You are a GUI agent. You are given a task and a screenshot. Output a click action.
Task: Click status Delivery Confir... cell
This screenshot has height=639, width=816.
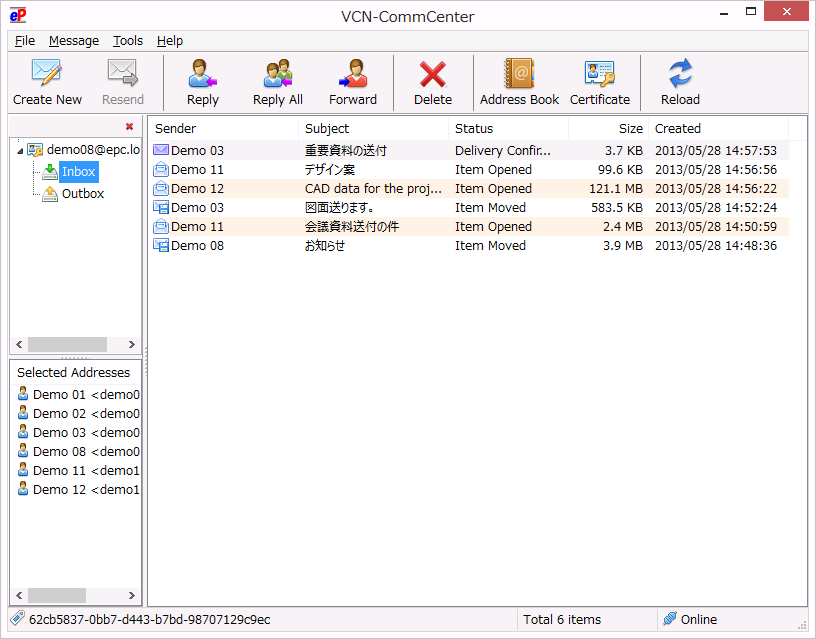click(x=503, y=150)
